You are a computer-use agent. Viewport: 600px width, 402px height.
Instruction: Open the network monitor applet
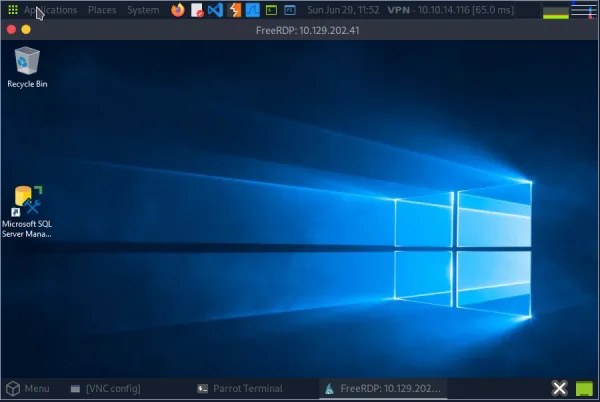click(x=584, y=10)
